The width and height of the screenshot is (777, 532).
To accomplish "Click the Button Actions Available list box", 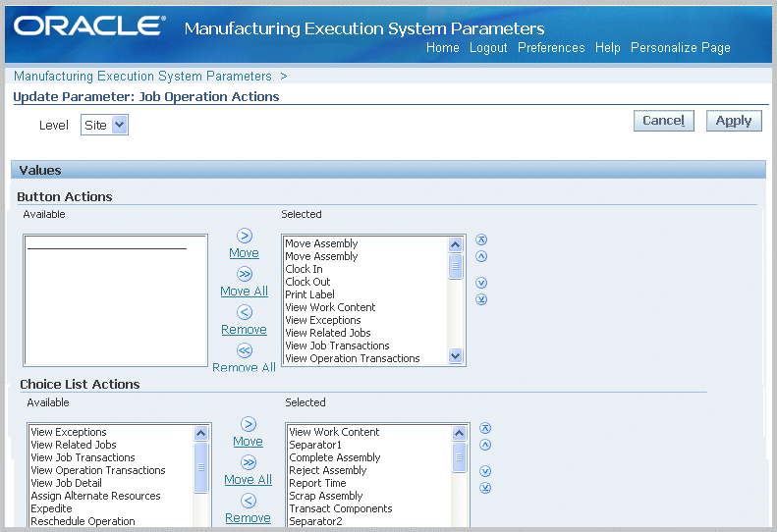I will tap(116, 300).
